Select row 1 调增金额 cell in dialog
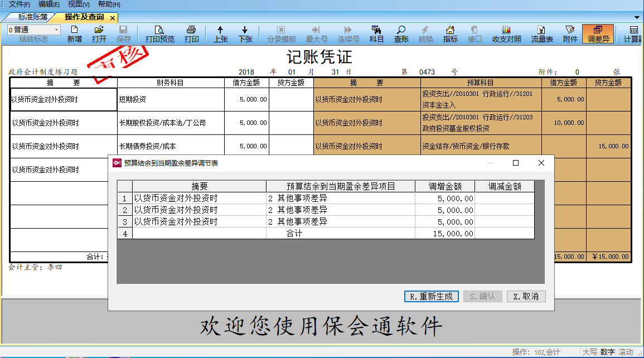 coord(444,198)
